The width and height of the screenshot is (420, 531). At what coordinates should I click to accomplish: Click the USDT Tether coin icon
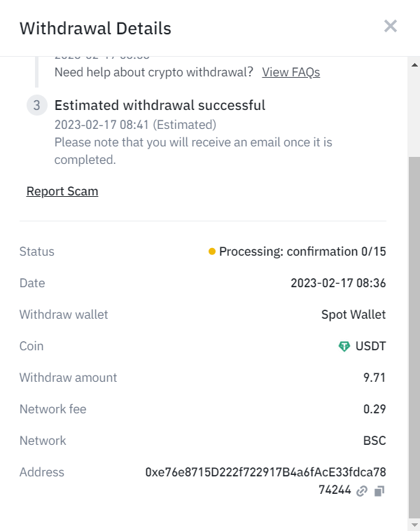tap(344, 346)
